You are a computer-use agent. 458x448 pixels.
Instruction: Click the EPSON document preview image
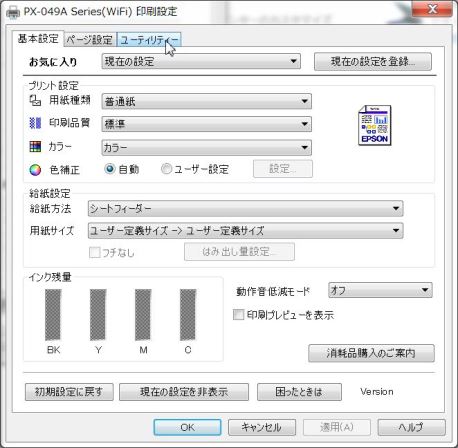click(375, 125)
